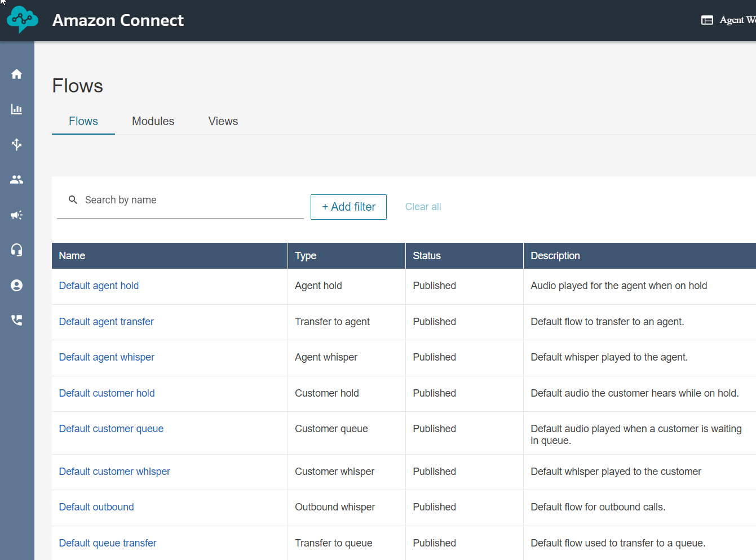Click the Name column header
The height and width of the screenshot is (560, 756).
(170, 256)
